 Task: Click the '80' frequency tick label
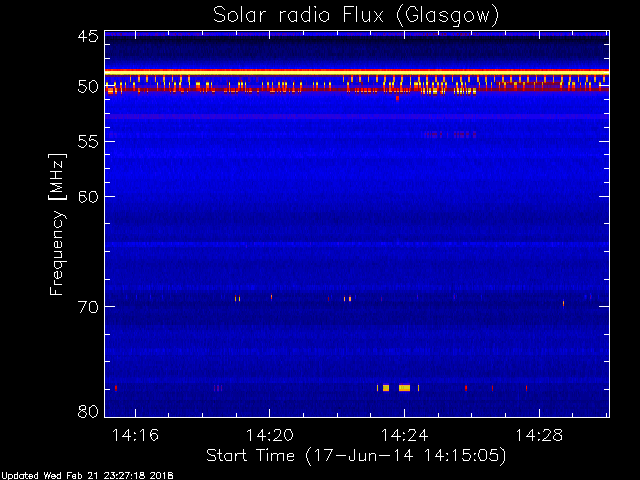(x=88, y=411)
